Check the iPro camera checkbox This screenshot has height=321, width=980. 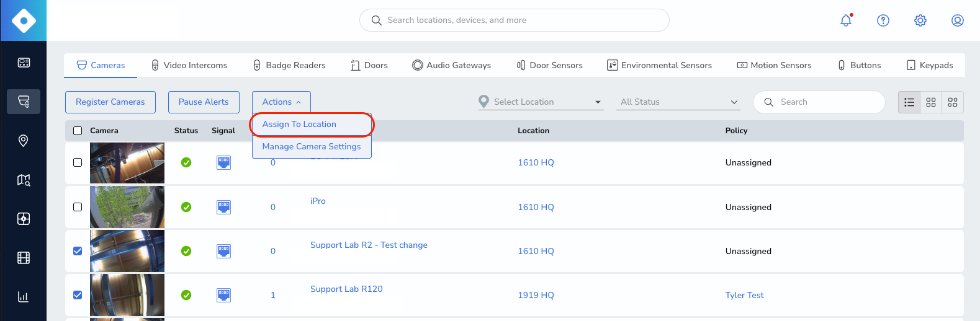(78, 207)
